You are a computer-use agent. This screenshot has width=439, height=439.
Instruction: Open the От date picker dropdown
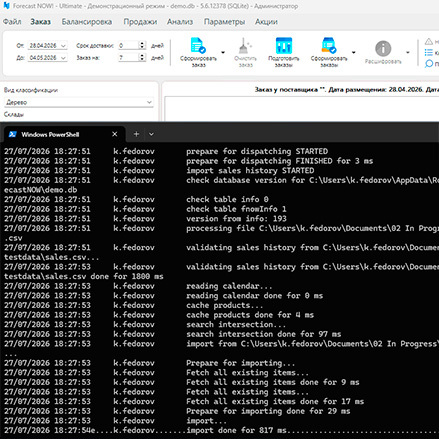63,45
